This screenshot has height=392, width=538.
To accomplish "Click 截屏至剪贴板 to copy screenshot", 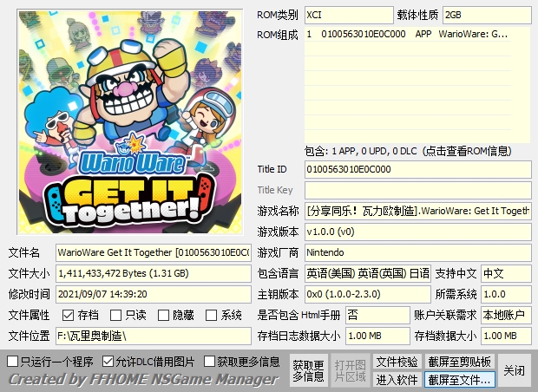I will tap(459, 361).
